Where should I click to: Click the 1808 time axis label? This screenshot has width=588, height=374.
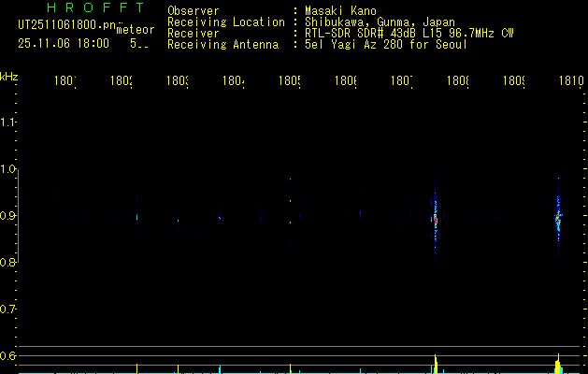coord(457,80)
